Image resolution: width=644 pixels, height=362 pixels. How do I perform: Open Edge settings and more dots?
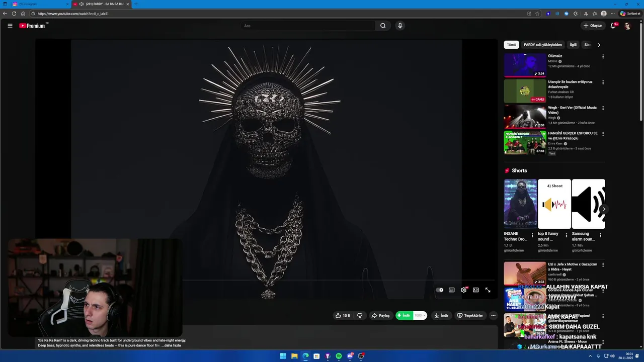point(612,14)
